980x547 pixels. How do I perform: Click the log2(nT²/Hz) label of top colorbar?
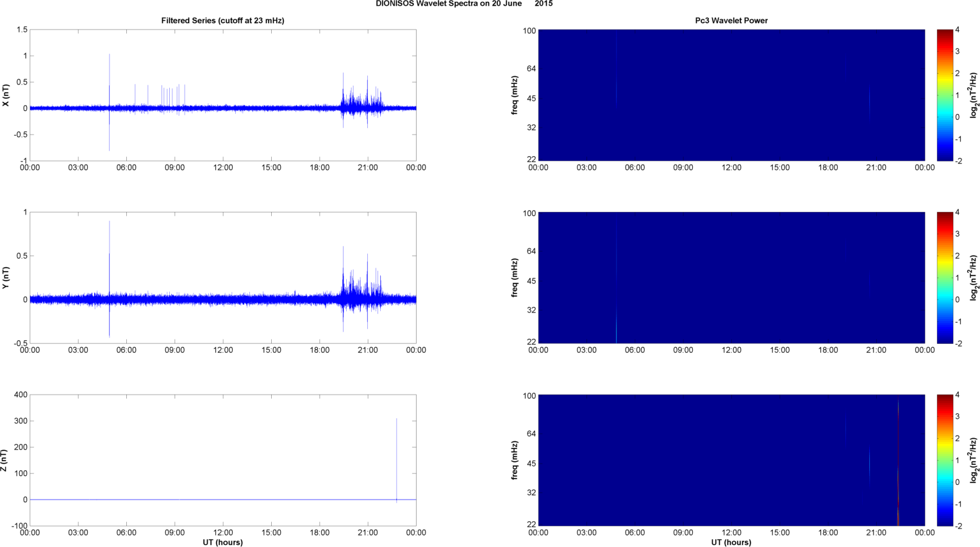point(974,95)
